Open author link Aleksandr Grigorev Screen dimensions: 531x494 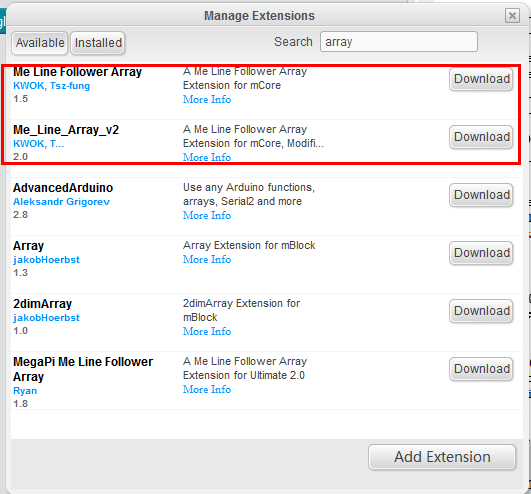point(61,202)
